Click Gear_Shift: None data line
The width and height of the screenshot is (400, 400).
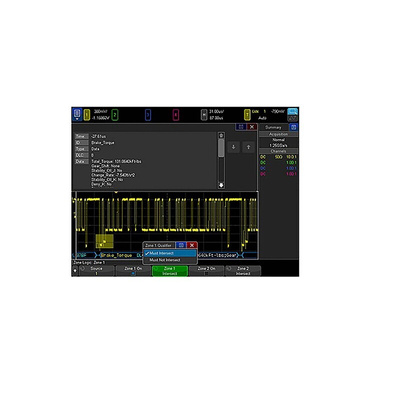[x=106, y=166]
